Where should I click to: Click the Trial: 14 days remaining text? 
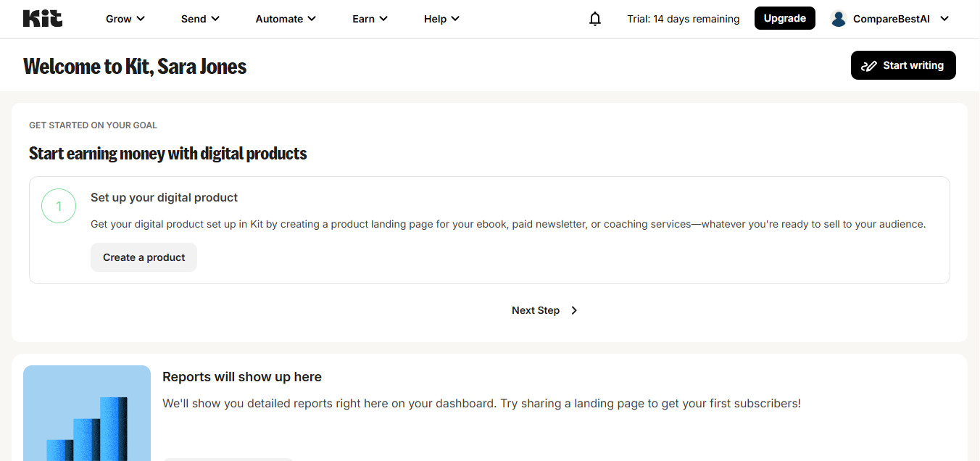(x=684, y=19)
